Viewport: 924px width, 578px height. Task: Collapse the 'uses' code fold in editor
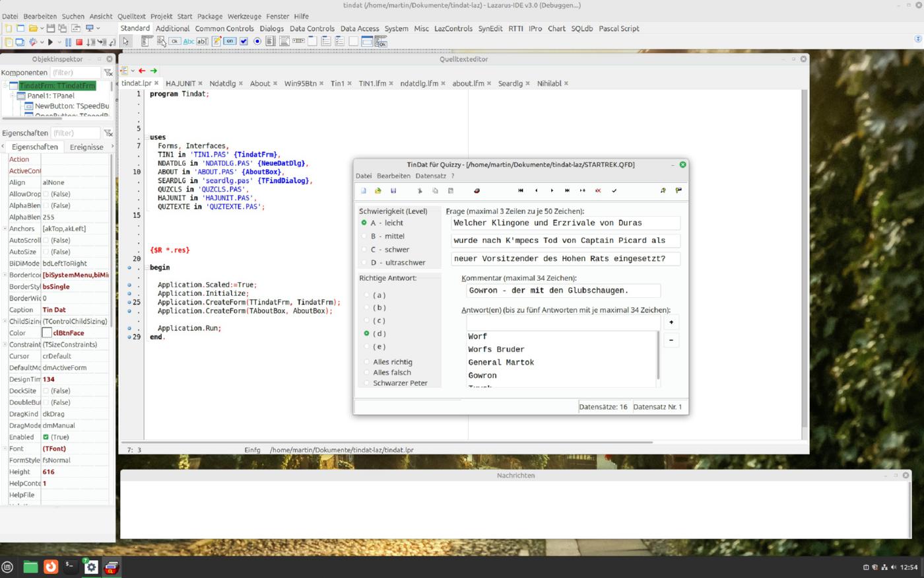tap(147, 137)
